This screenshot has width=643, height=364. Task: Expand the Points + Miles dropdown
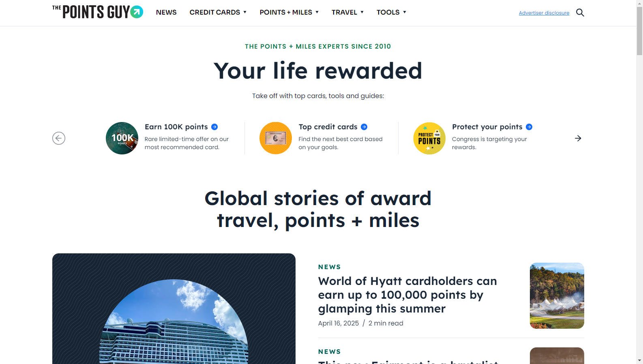(x=289, y=12)
